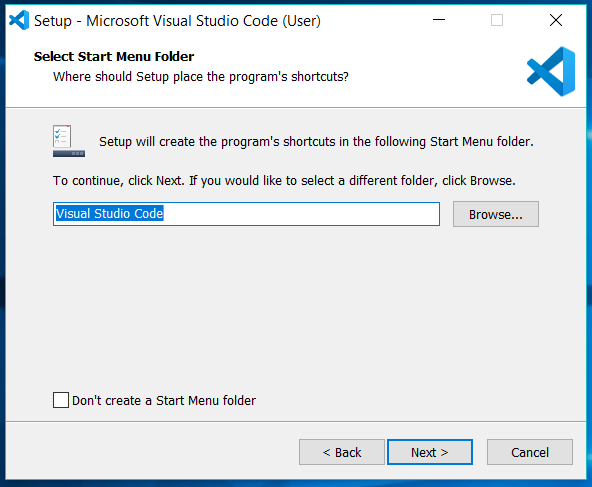Click the "Setup will create the program's shortcuts" text
Viewport: 592px width, 487px height.
click(x=316, y=142)
